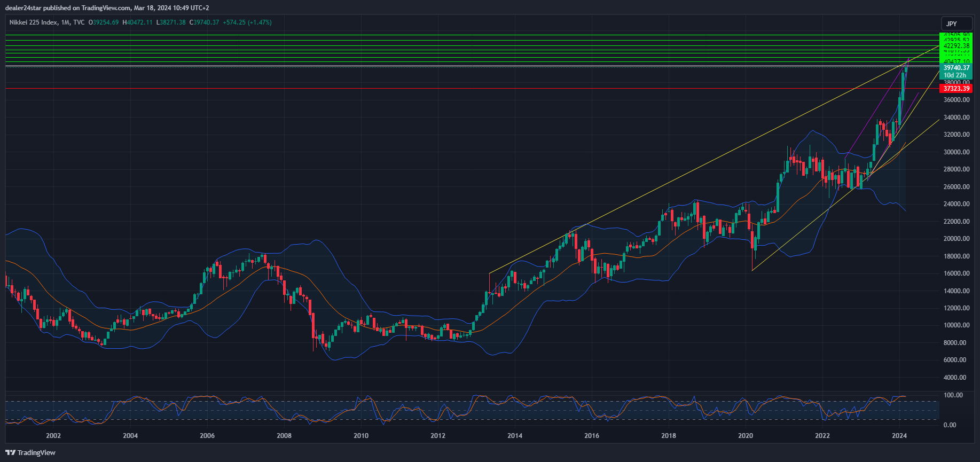
Task: Click the 2022 time axis label
Action: pos(822,436)
